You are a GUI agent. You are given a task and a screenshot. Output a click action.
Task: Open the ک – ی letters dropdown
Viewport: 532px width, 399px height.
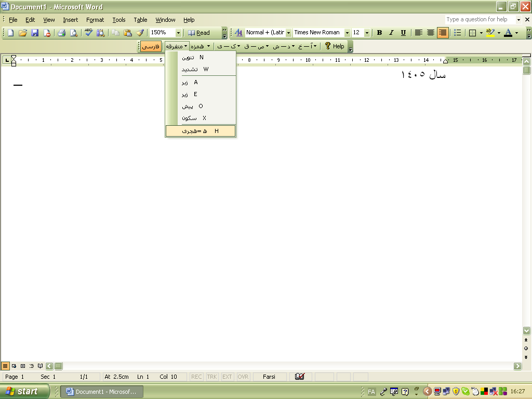click(x=229, y=46)
